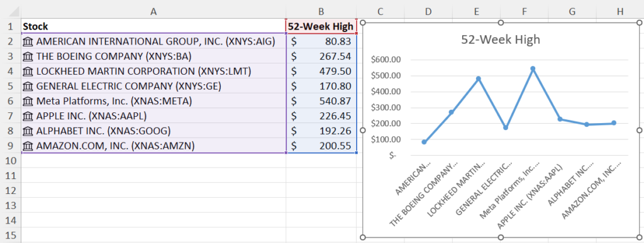Select the cell with value 80.83
The width and height of the screenshot is (644, 243).
[321, 41]
